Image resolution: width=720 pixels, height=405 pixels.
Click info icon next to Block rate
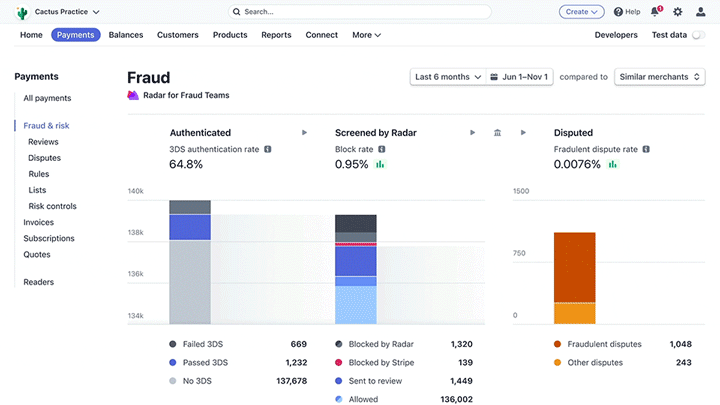click(382, 149)
